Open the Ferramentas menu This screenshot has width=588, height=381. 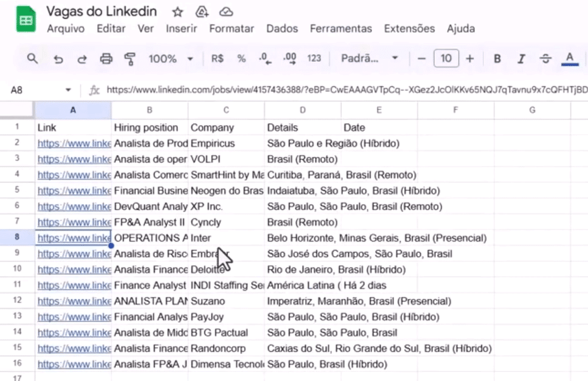pyautogui.click(x=341, y=29)
